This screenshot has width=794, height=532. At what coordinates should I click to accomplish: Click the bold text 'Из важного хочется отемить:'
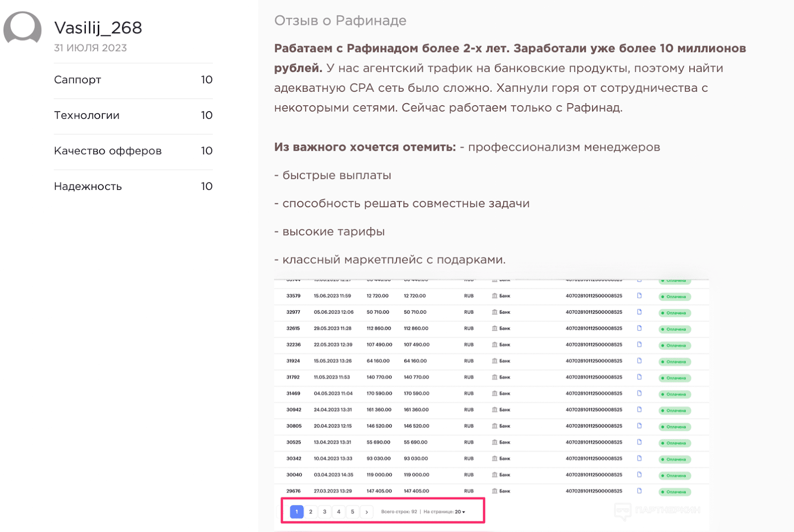click(365, 147)
